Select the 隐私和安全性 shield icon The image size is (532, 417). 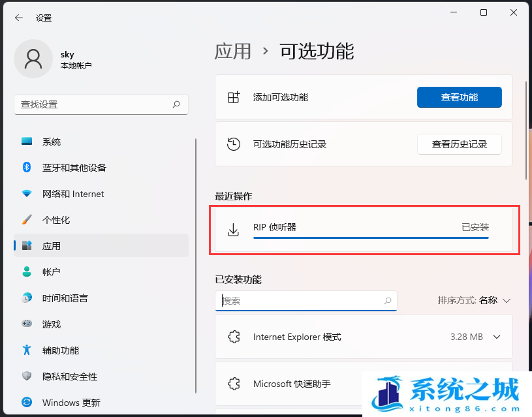coord(27,376)
